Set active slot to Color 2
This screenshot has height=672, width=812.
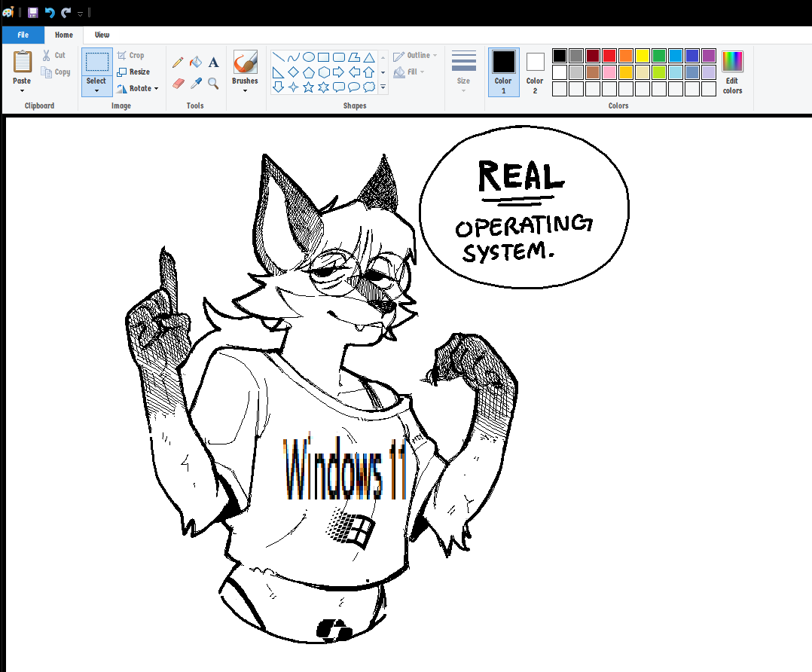pos(535,72)
